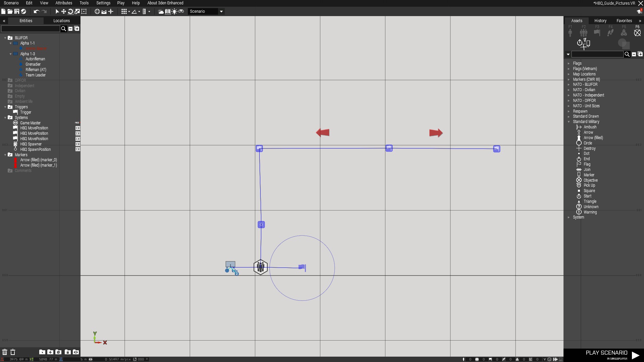Screen dimensions: 644x362
Task: Select the Triggers (F3) flag icon
Action: point(597,33)
